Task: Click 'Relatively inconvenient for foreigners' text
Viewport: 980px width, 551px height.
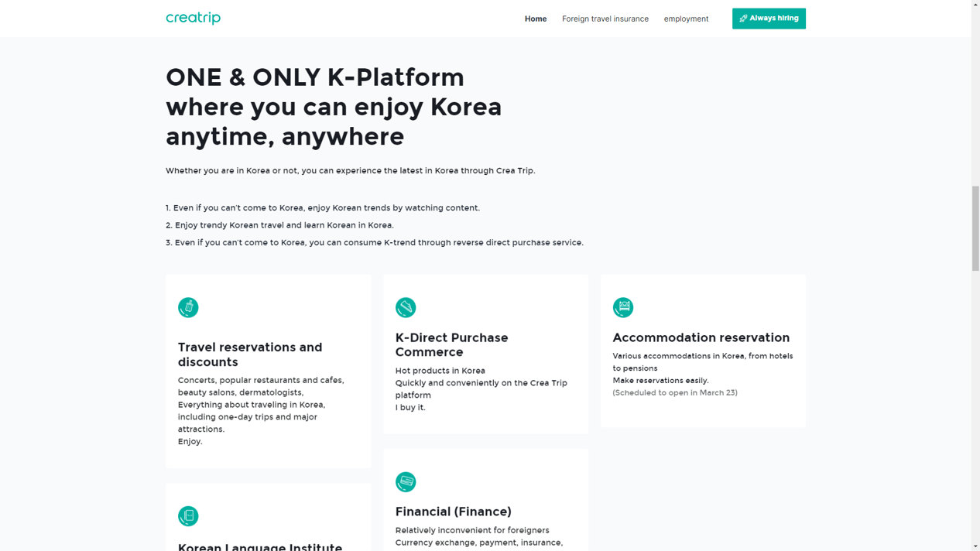Action: tap(472, 530)
